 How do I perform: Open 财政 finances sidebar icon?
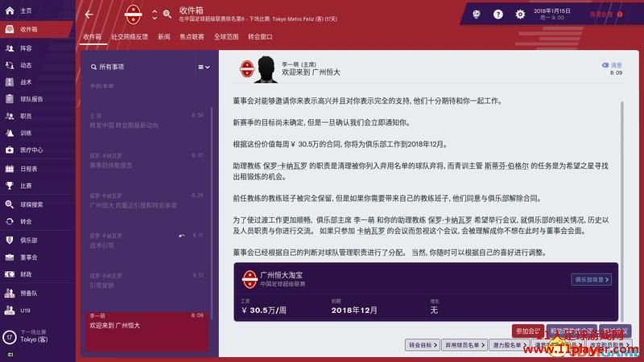[x=10, y=274]
